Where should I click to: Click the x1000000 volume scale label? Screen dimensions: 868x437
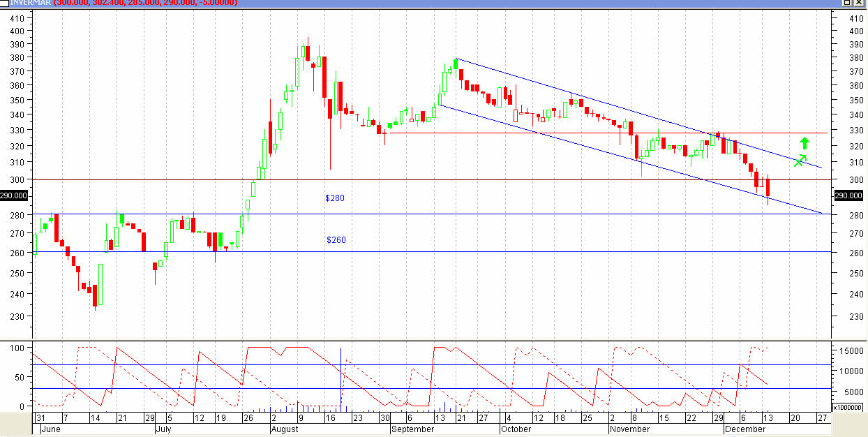(849, 407)
